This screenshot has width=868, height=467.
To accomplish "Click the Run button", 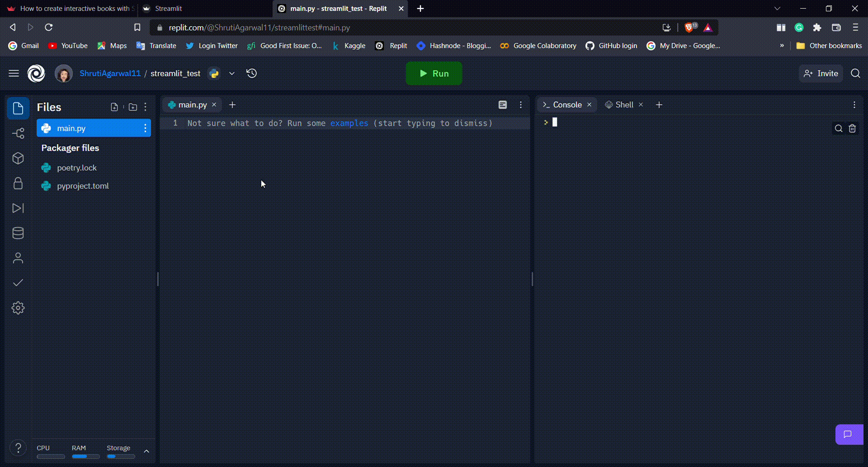I will (434, 73).
